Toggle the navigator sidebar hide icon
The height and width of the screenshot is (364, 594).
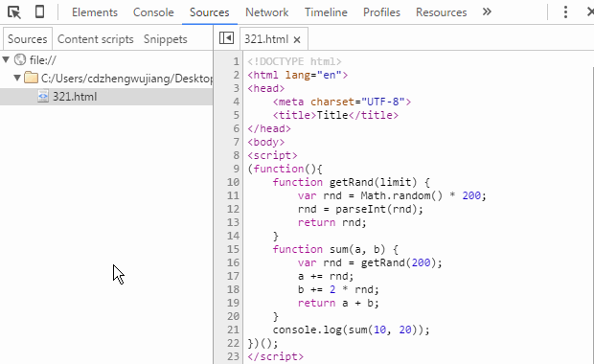coord(226,38)
